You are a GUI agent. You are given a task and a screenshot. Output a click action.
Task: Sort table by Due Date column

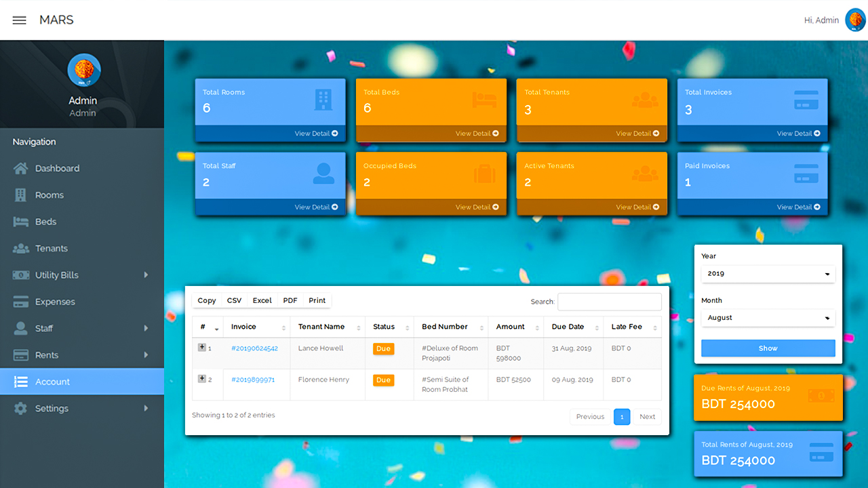click(568, 327)
